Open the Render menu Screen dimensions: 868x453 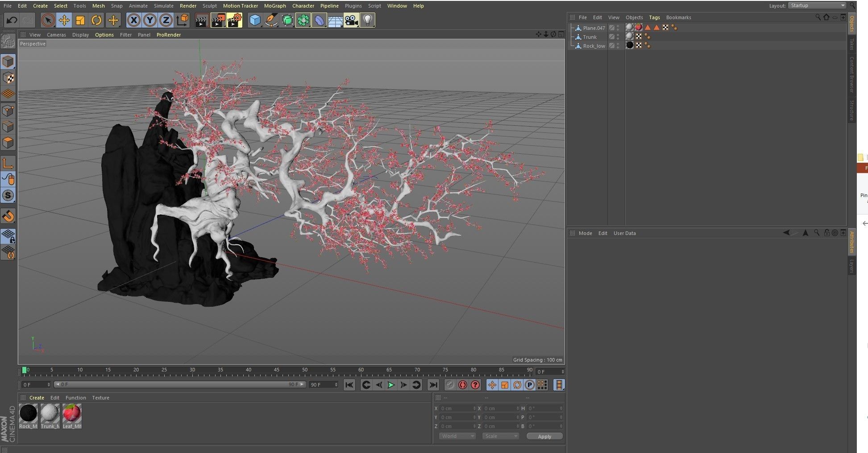tap(188, 6)
